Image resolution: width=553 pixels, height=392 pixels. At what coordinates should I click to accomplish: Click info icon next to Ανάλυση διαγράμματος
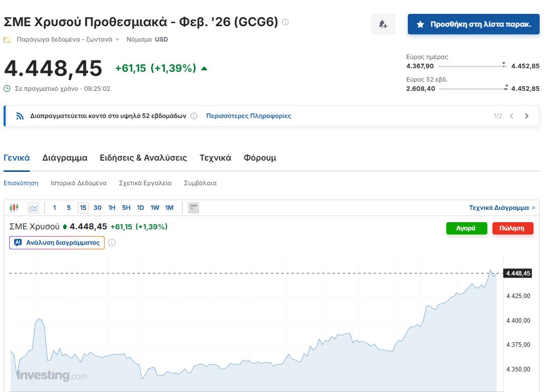click(112, 243)
